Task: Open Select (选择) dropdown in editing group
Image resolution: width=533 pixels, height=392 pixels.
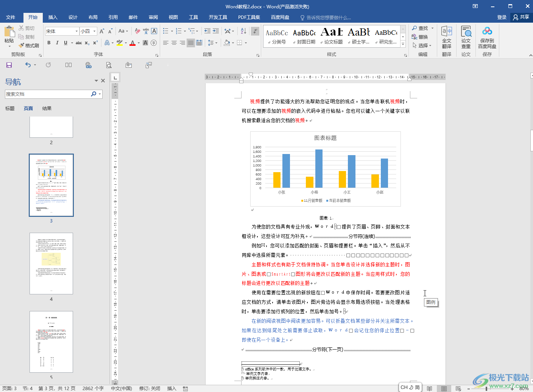Action: (422, 45)
